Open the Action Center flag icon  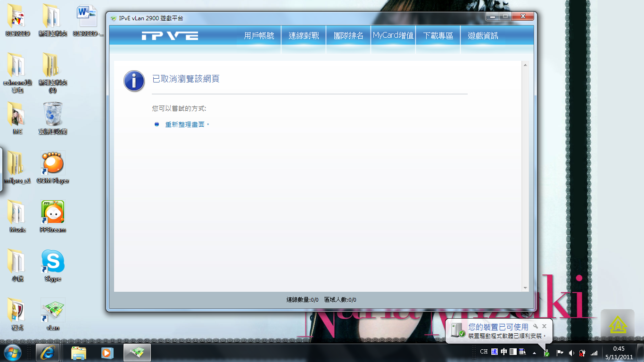pos(560,353)
